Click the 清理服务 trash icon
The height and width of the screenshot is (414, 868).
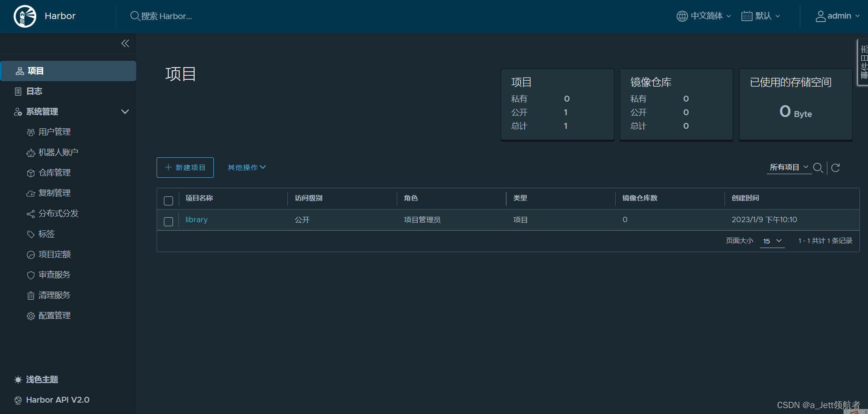pyautogui.click(x=31, y=296)
